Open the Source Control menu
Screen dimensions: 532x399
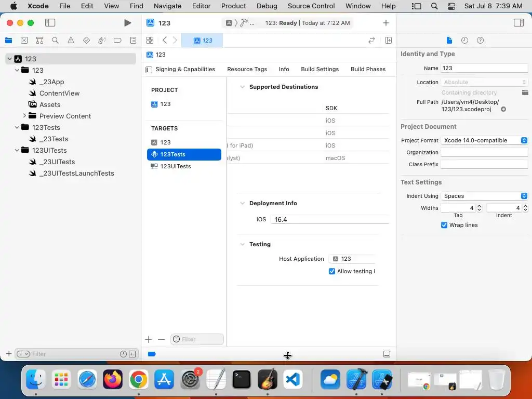pyautogui.click(x=311, y=6)
